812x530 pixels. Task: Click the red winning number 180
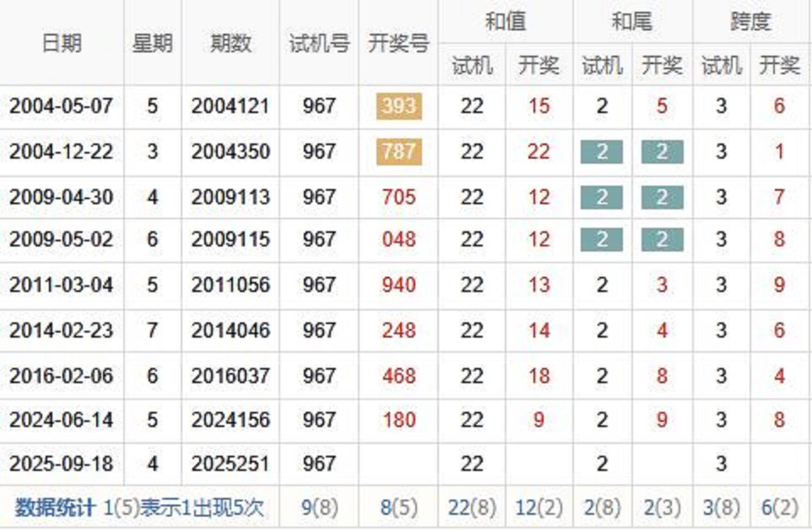click(399, 420)
